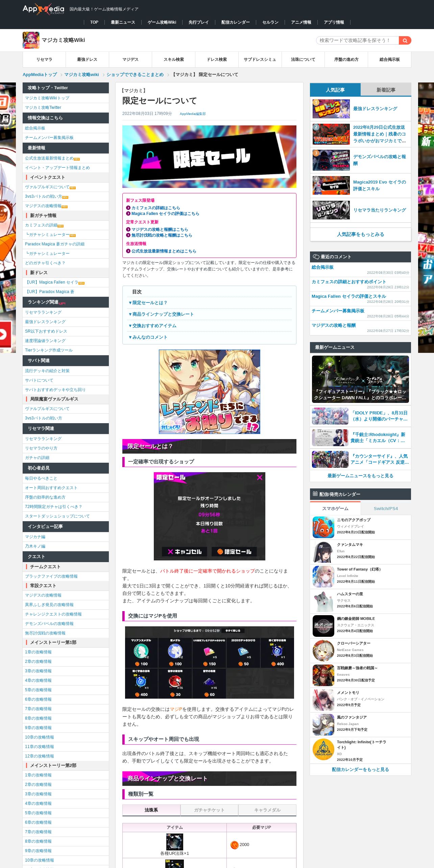Open 最新ニュース in top navigation
The height and width of the screenshot is (868, 434).
123,22
